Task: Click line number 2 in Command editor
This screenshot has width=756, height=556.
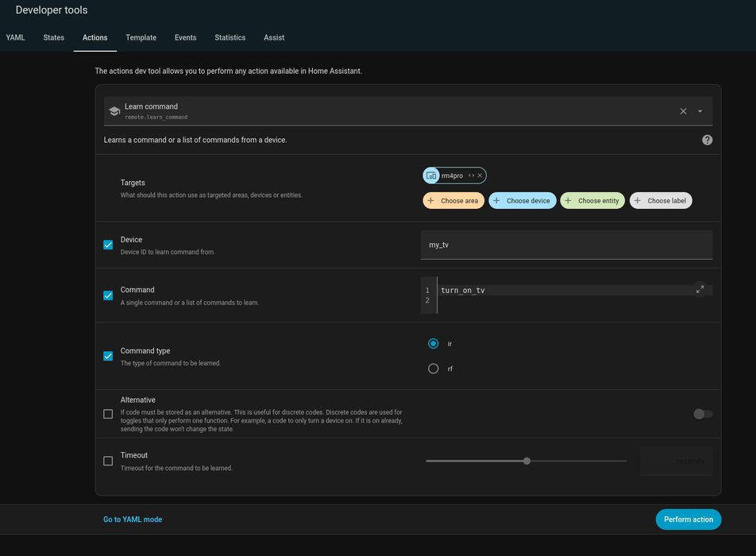Action: [427, 300]
